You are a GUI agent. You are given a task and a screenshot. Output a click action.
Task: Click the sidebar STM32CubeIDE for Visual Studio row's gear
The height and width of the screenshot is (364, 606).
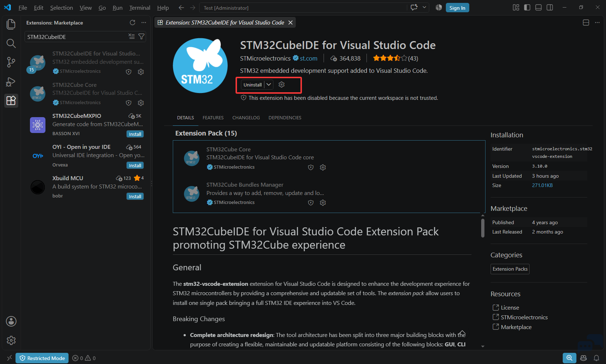(141, 72)
